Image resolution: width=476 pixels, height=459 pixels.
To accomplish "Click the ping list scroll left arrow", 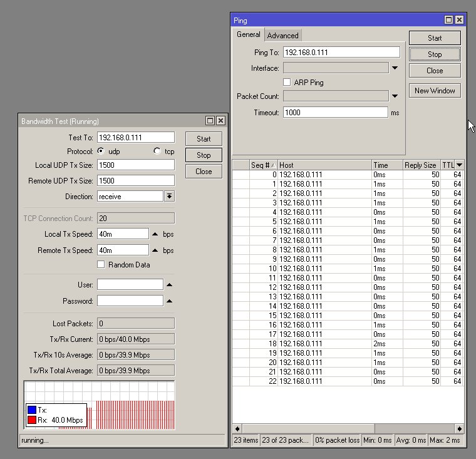I will [x=237, y=429].
